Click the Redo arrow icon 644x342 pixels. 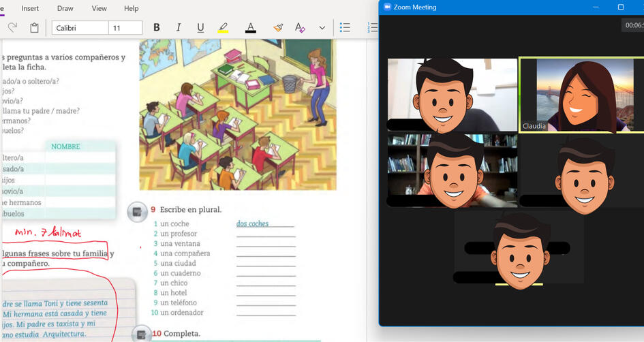tap(12, 28)
